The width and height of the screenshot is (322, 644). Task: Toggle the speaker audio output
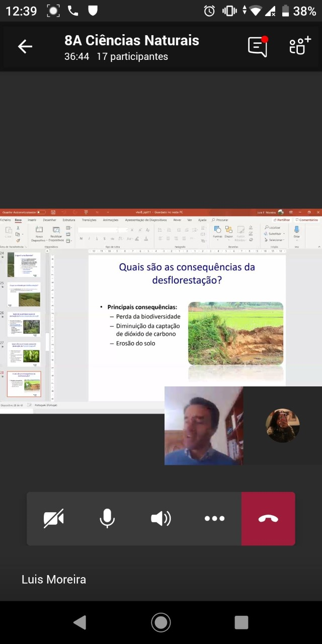[x=161, y=519]
